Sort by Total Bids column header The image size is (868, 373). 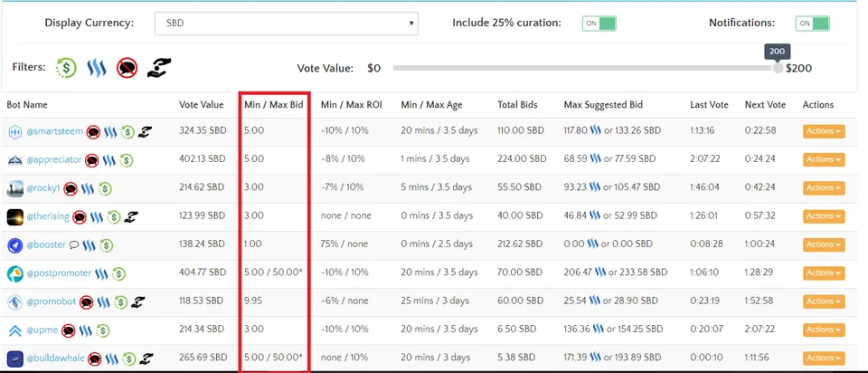coord(517,105)
